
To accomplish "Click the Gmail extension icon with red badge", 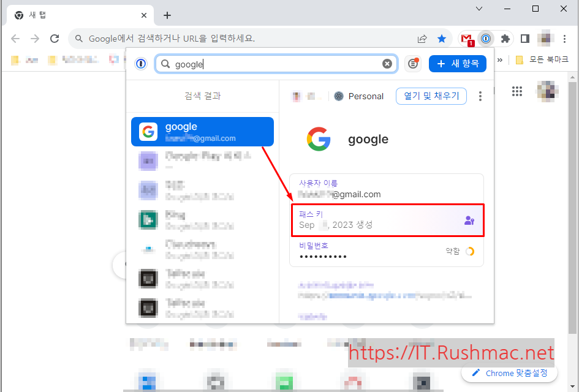I will pos(466,38).
